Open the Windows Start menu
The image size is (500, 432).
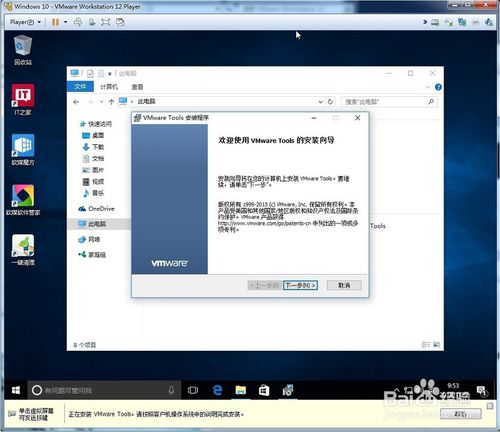click(16, 390)
